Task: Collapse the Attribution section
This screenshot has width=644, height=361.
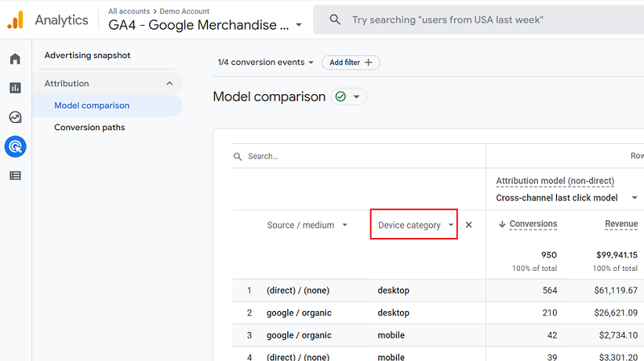Action: click(x=170, y=84)
